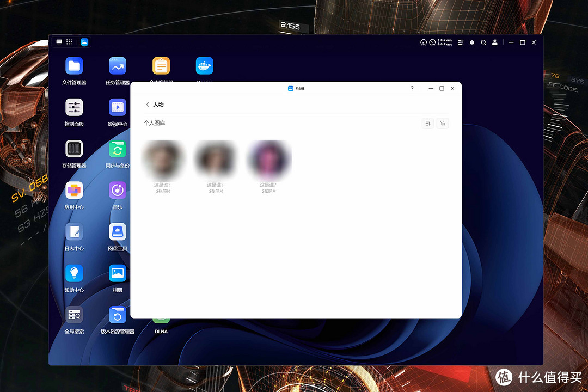588x392 pixels.
Task: Open 控制面板 control panel
Action: (74, 108)
